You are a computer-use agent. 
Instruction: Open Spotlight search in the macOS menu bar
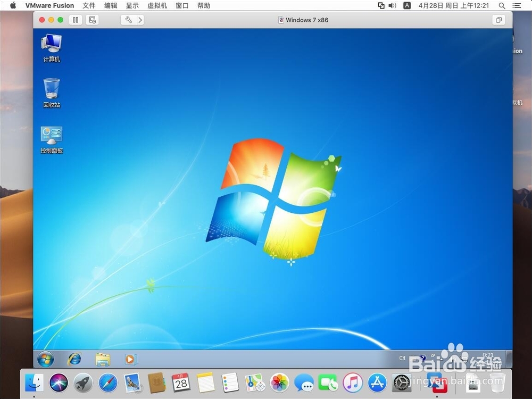coord(501,5)
